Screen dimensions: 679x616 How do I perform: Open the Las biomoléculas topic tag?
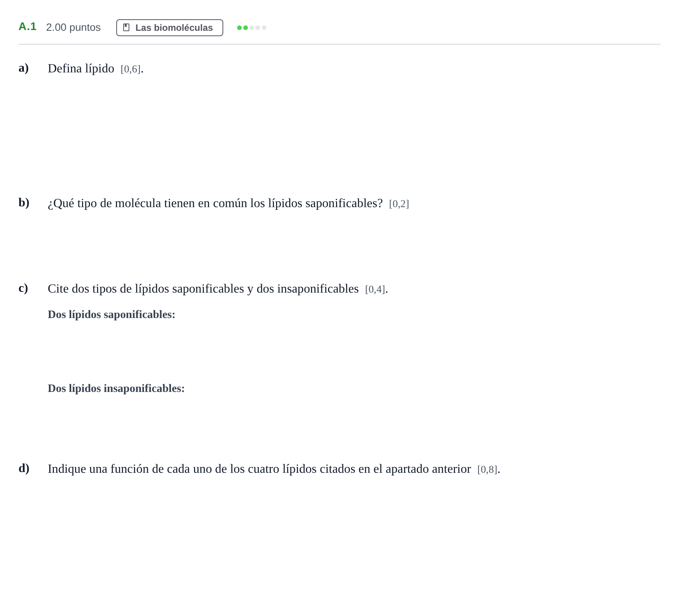click(x=170, y=28)
